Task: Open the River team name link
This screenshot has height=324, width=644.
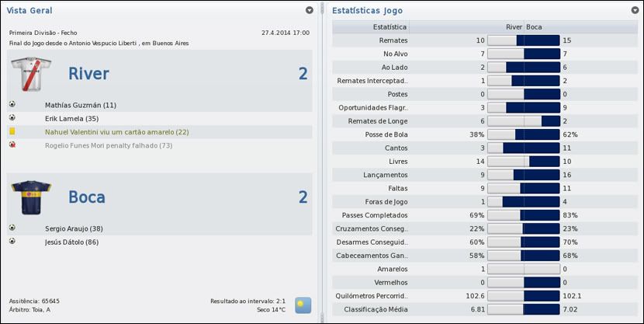Action: tap(88, 75)
